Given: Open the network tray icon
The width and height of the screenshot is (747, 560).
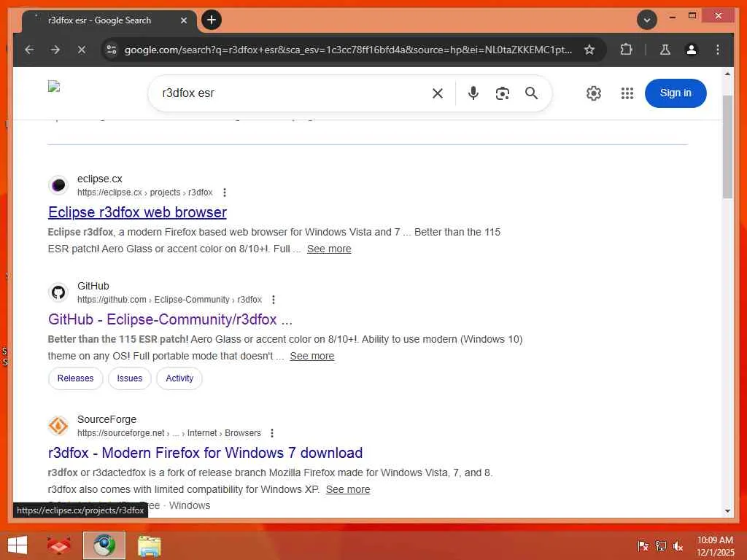Looking at the screenshot, I should (661, 545).
